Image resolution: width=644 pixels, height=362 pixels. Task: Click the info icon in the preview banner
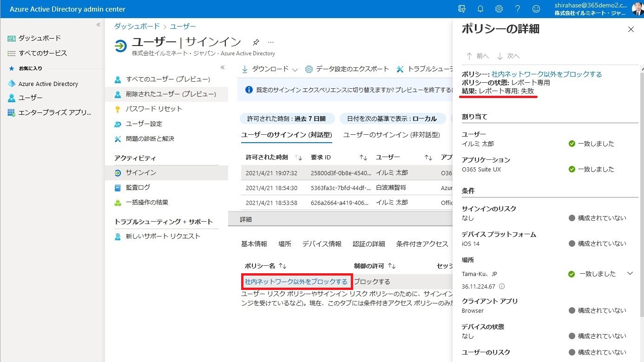click(249, 89)
